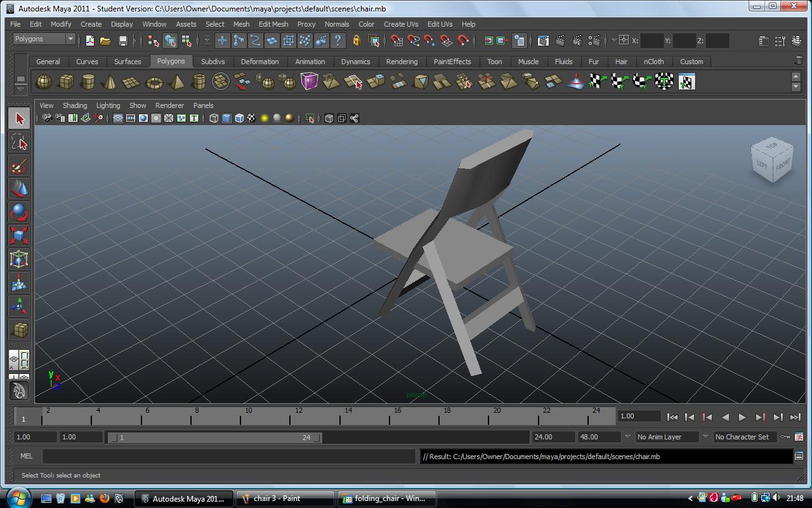The height and width of the screenshot is (508, 812).
Task: Activate the Universal Manipulator tool
Action: pyautogui.click(x=19, y=260)
